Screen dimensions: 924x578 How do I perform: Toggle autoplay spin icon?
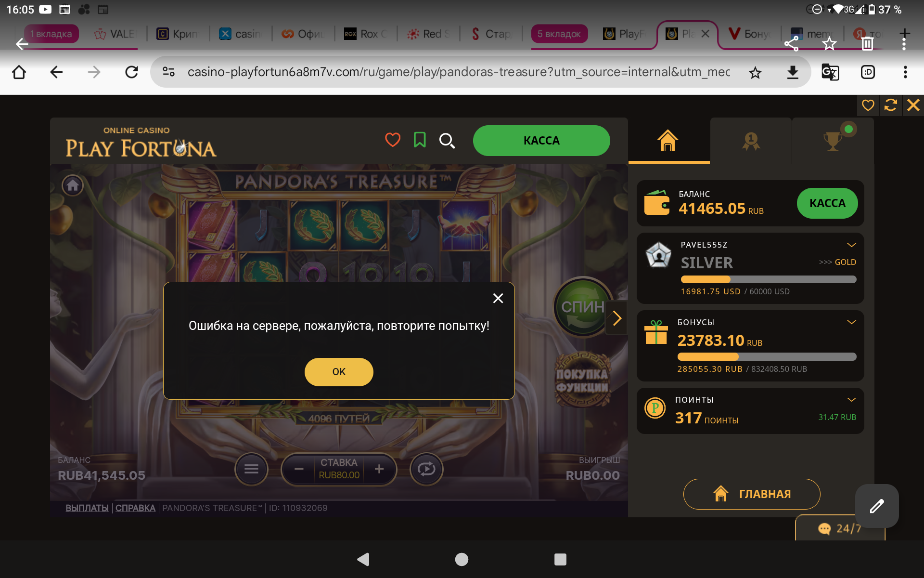tap(426, 469)
